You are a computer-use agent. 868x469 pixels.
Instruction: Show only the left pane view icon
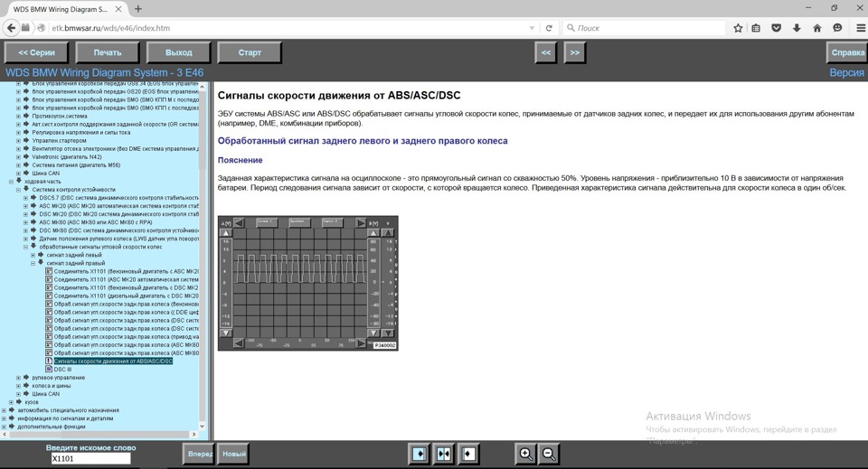pyautogui.click(x=419, y=454)
